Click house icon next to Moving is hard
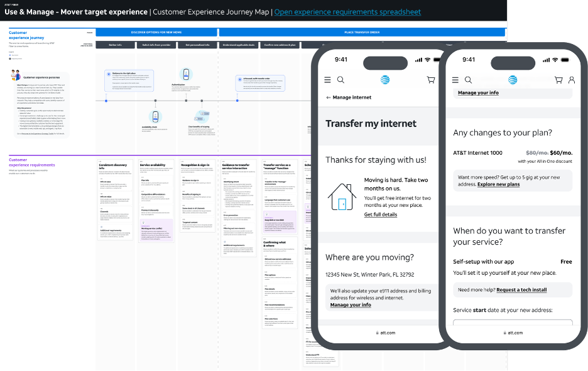588x371 pixels. coord(342,197)
